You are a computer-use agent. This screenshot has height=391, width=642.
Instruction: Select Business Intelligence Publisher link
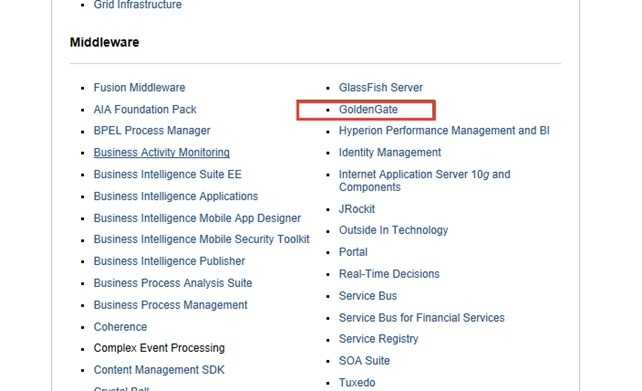(x=169, y=261)
